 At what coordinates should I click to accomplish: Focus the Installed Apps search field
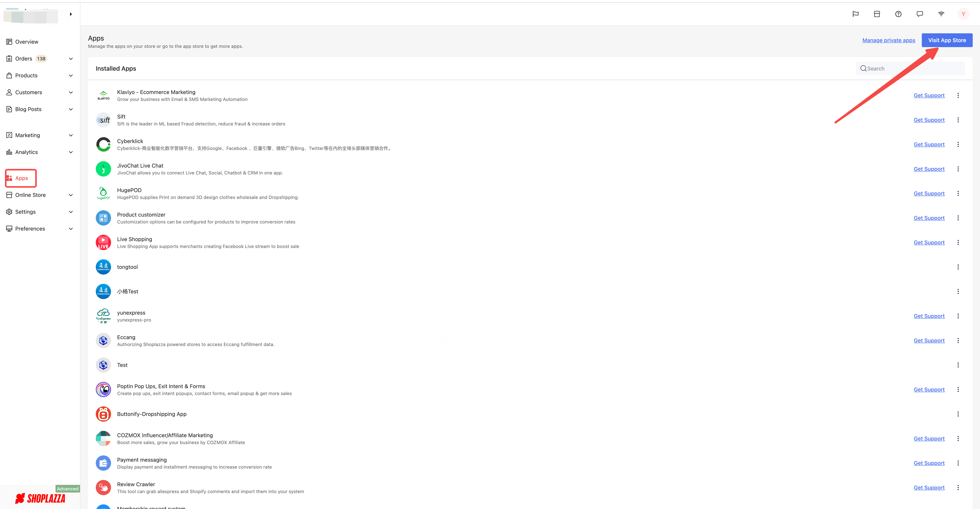coord(910,69)
